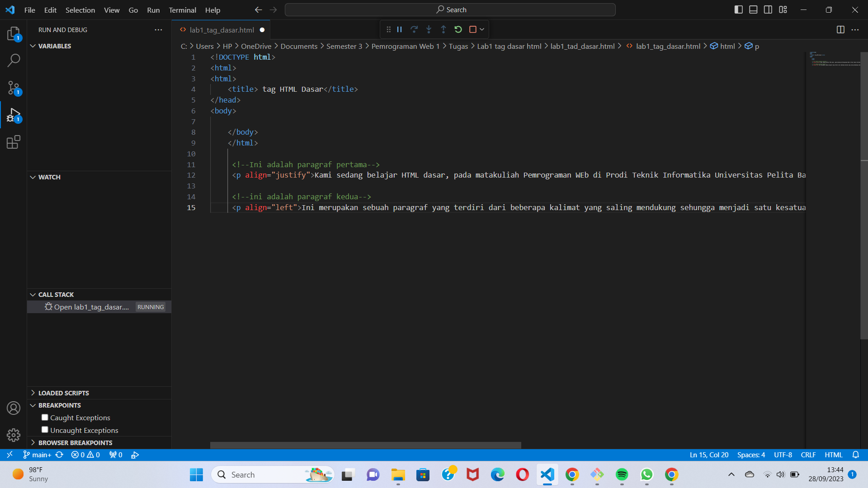Click the main+ branch indicator in status bar
Image resolution: width=868 pixels, height=488 pixels.
coord(37,455)
